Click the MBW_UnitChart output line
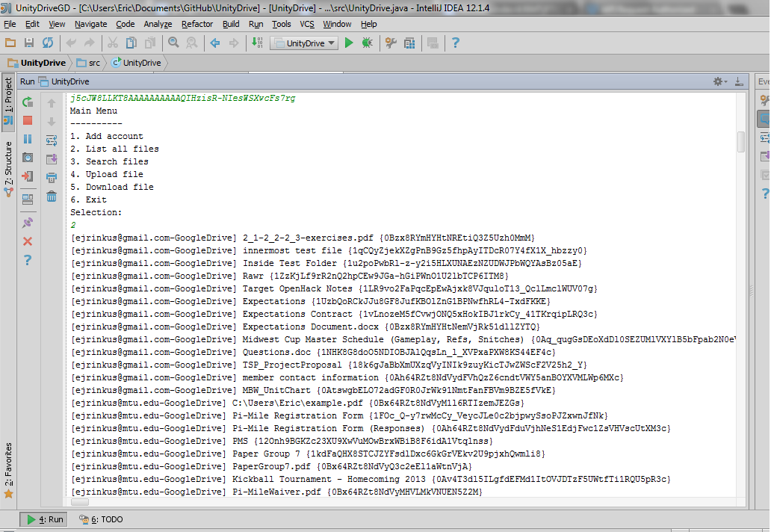The height and width of the screenshot is (532, 771). (x=313, y=390)
